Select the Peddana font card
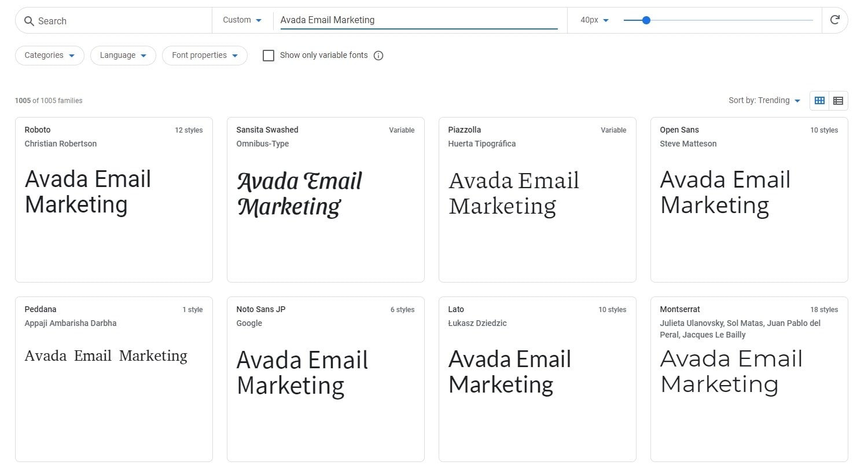Viewport: 868px width, 469px height. [x=114, y=379]
